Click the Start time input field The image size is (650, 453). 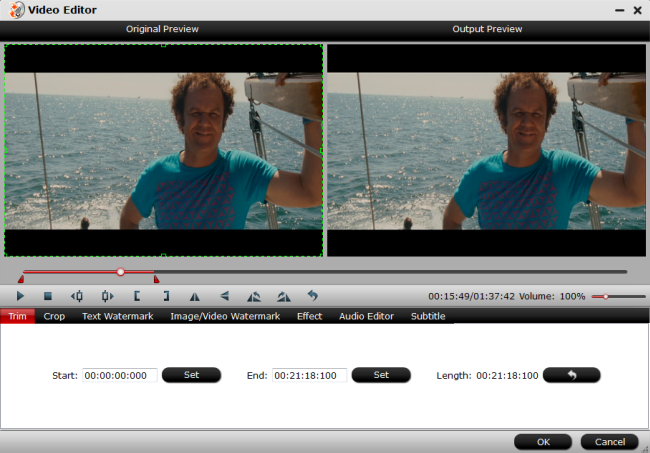(x=120, y=375)
